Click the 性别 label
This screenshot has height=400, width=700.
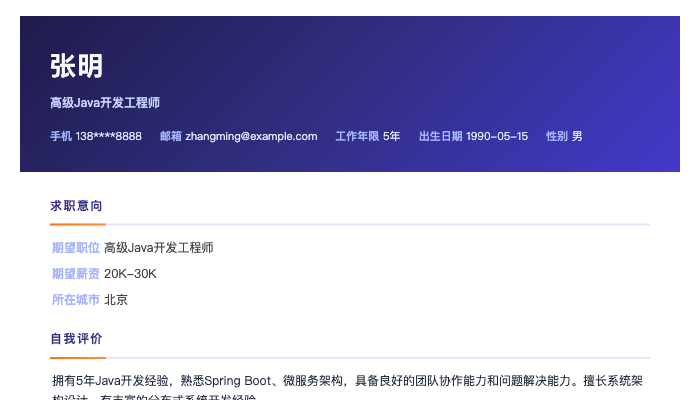(557, 136)
